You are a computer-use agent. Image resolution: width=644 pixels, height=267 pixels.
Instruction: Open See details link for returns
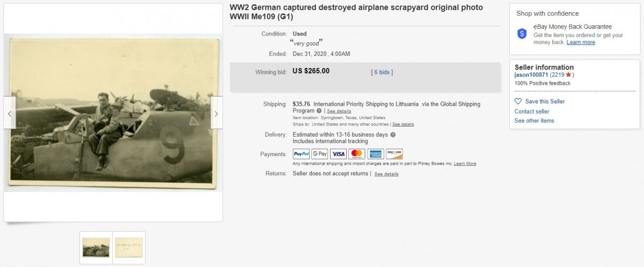[386, 174]
